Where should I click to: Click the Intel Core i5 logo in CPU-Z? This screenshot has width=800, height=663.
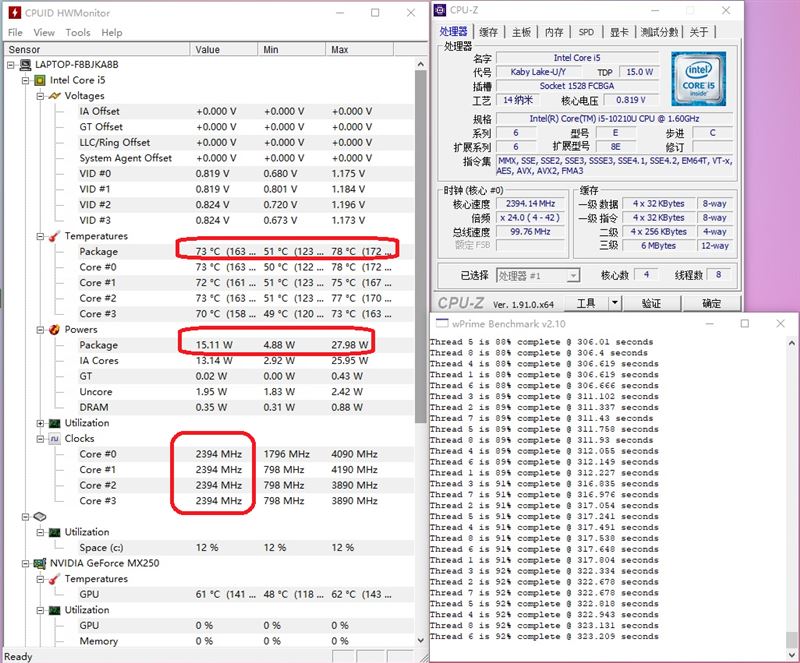[x=698, y=78]
